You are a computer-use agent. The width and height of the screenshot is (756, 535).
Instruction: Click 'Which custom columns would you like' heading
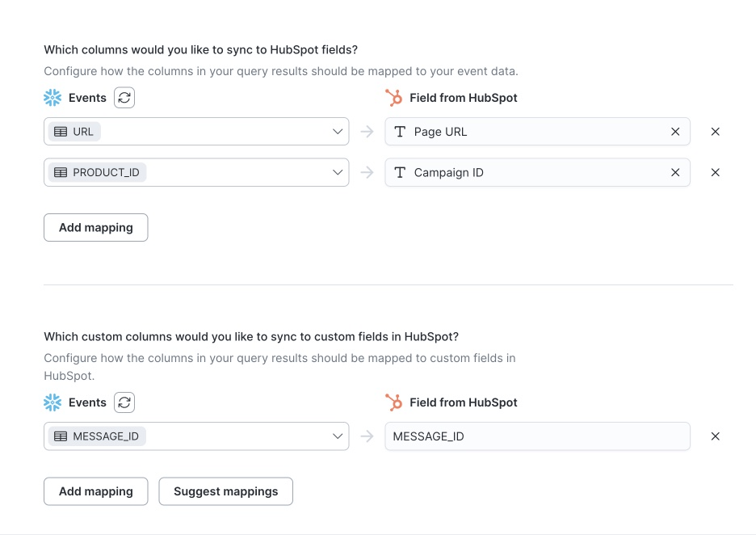[x=251, y=336]
